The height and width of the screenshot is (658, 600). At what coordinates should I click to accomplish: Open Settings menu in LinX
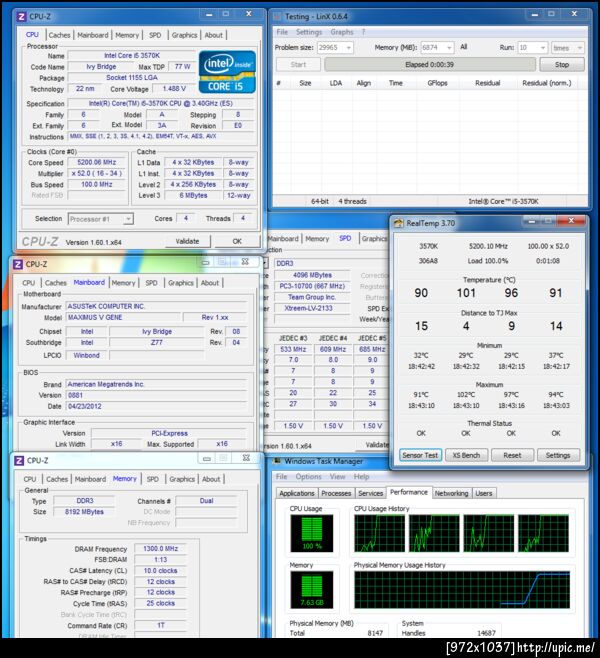click(309, 32)
